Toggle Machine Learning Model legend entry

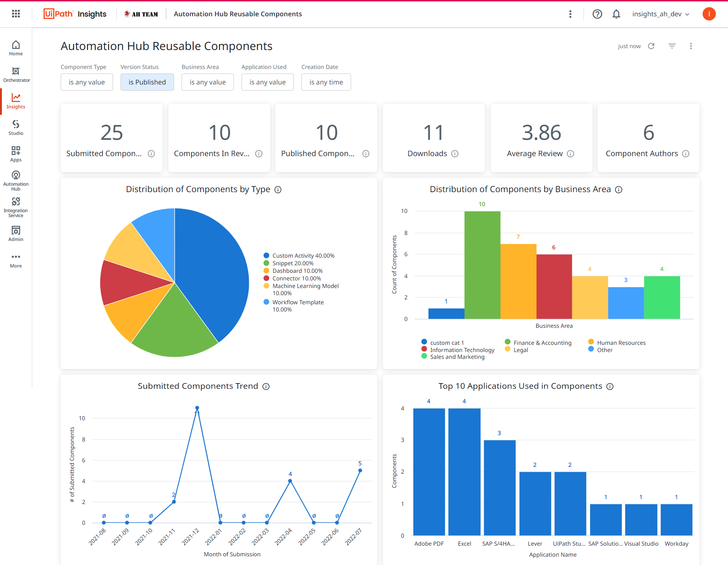click(301, 290)
